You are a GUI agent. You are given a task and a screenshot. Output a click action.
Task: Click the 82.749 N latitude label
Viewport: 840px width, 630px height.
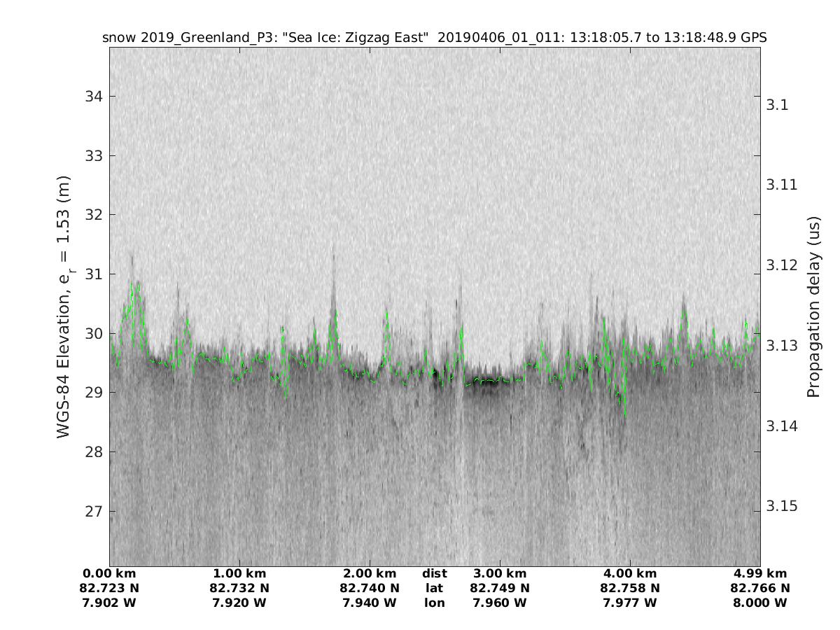tap(500, 588)
